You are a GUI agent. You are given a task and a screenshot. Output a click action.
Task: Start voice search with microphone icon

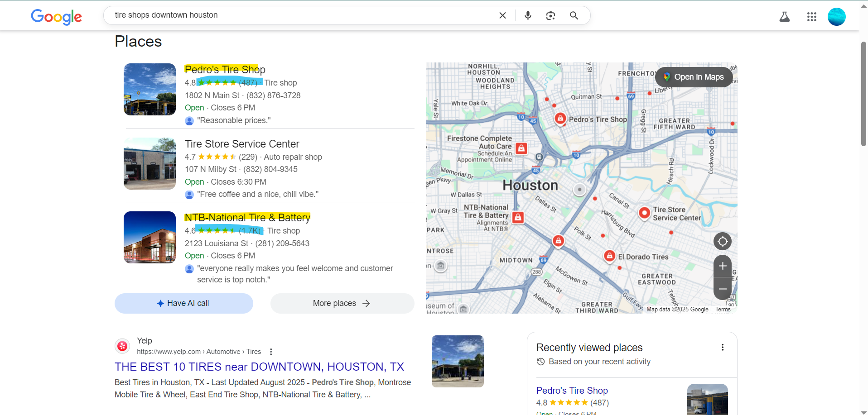528,15
